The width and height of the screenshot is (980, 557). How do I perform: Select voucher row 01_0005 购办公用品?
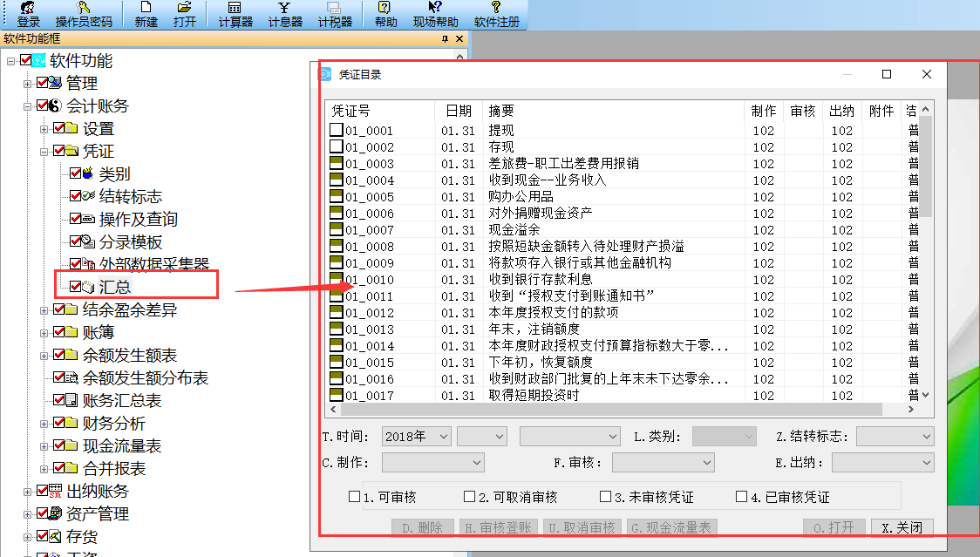click(x=521, y=197)
